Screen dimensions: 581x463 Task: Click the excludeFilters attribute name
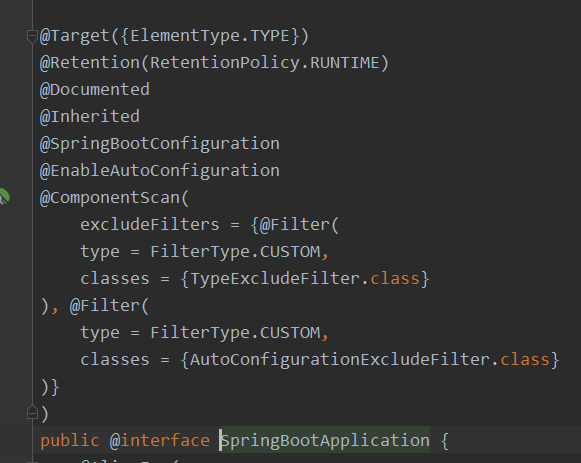pos(150,225)
